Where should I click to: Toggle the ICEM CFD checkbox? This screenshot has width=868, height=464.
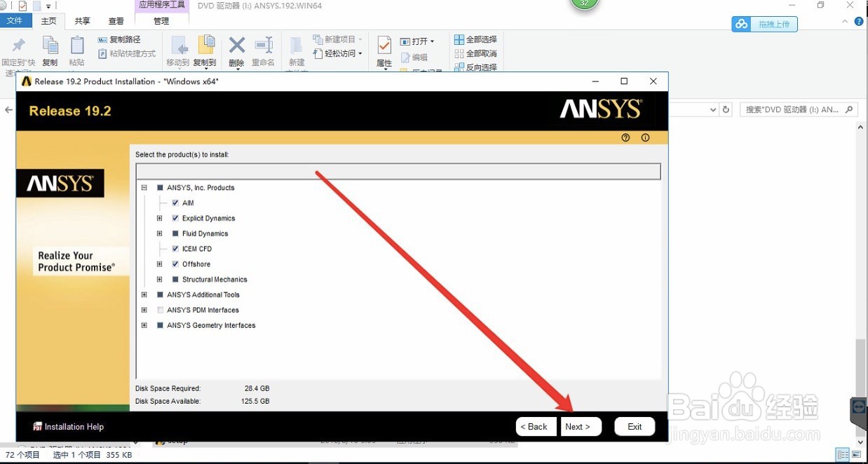coord(175,249)
